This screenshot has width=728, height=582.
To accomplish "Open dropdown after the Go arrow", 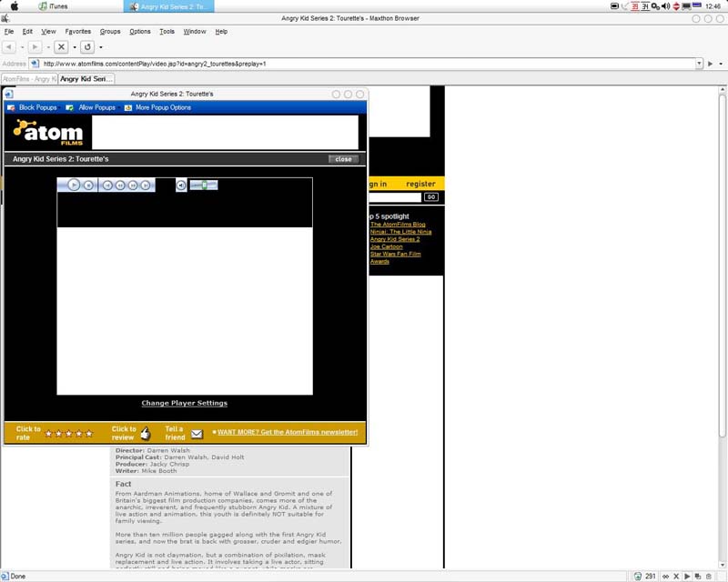I will pos(721,64).
